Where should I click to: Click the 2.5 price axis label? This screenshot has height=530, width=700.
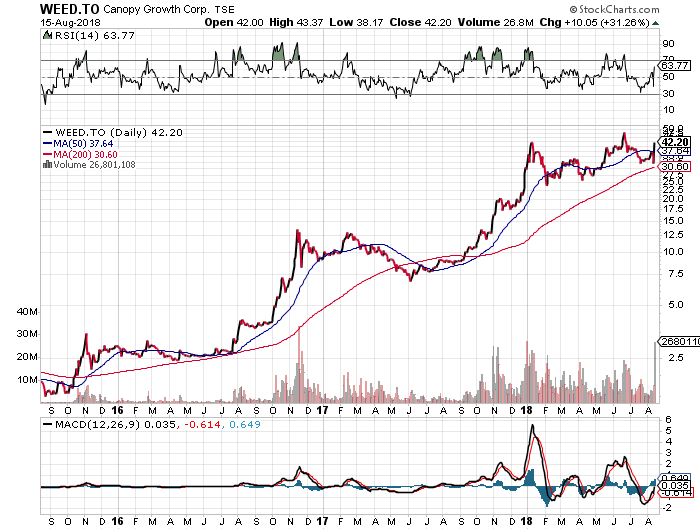pyautogui.click(x=675, y=357)
